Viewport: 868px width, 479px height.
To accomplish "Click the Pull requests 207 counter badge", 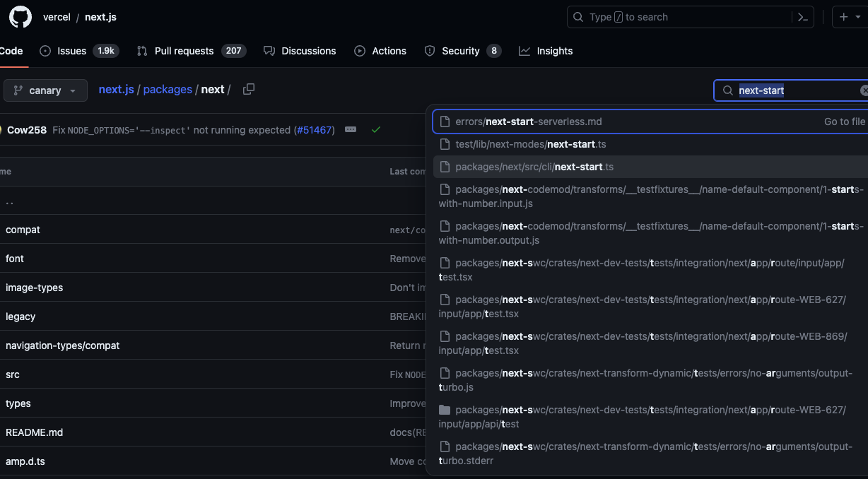I will (x=233, y=51).
